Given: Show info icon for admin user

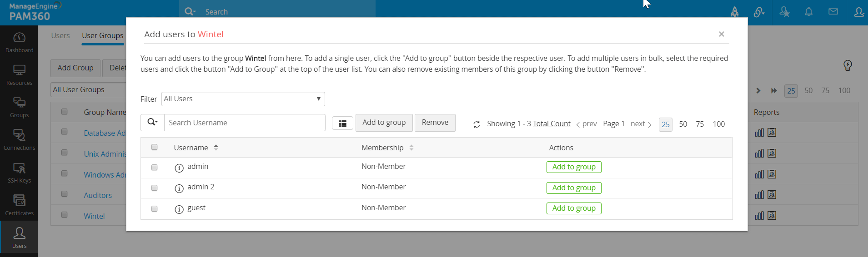Looking at the screenshot, I should tap(179, 168).
